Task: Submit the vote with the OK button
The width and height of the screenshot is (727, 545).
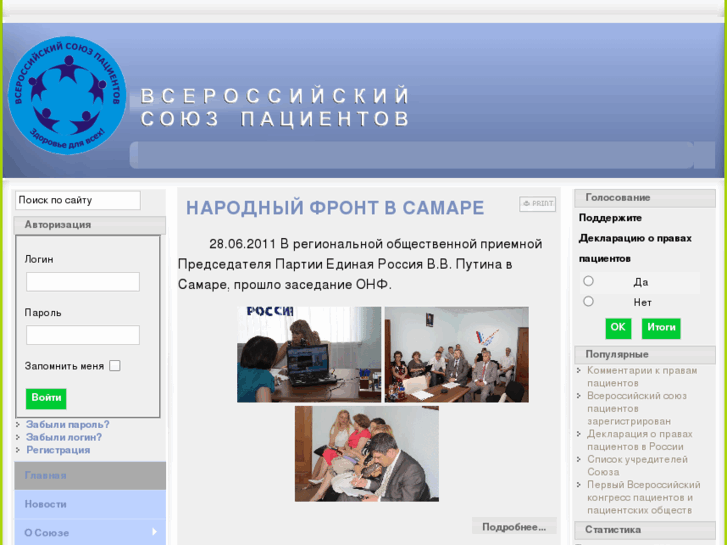Action: (x=618, y=328)
